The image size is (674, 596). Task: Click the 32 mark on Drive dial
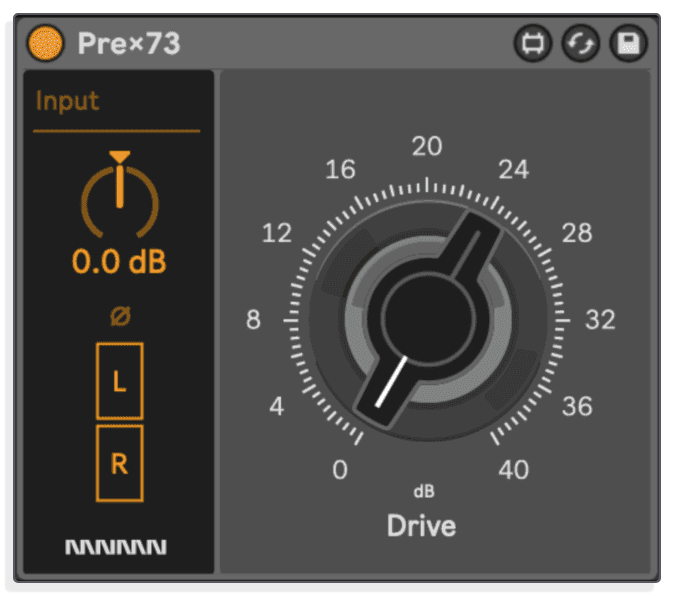pos(600,320)
